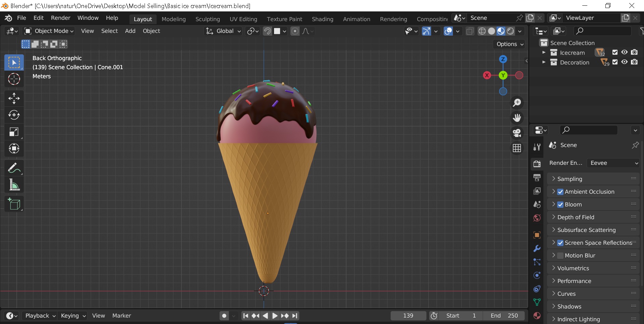Image resolution: width=644 pixels, height=324 pixels.
Task: Disable Bloom checkbox
Action: tap(560, 205)
